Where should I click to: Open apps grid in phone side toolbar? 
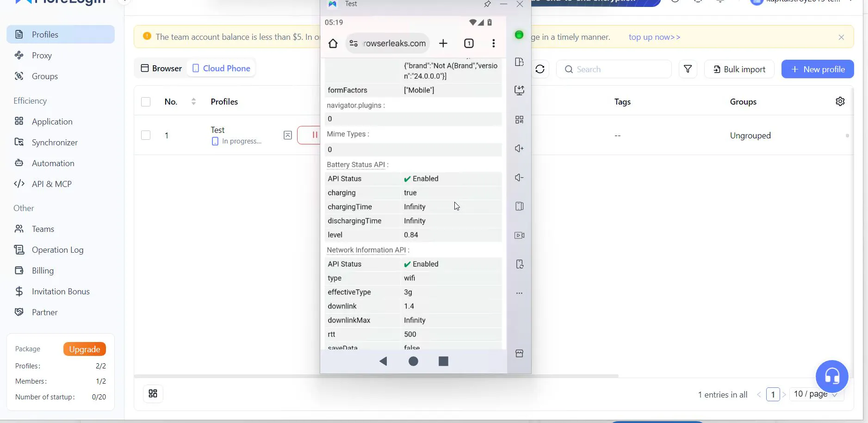click(519, 120)
